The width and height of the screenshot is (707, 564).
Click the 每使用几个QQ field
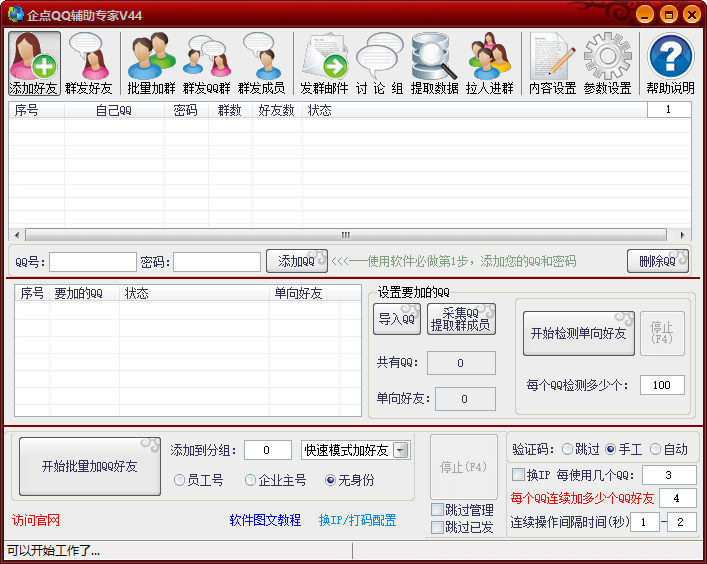[x=669, y=475]
